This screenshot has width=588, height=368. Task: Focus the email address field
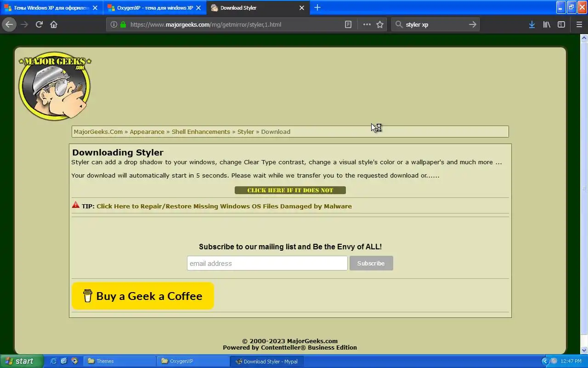coord(267,263)
